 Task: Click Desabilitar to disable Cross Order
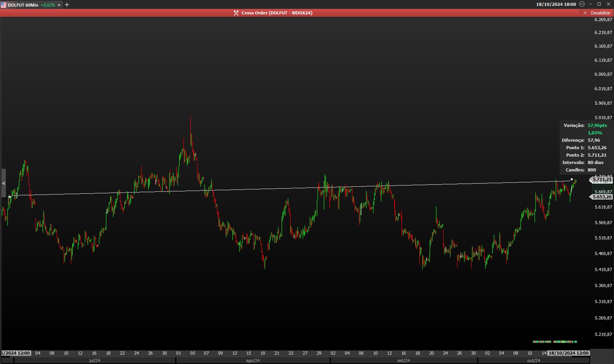tap(600, 13)
